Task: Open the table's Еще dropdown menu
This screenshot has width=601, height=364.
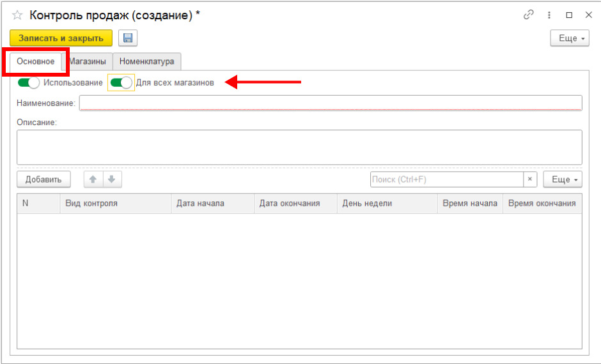Action: (562, 179)
